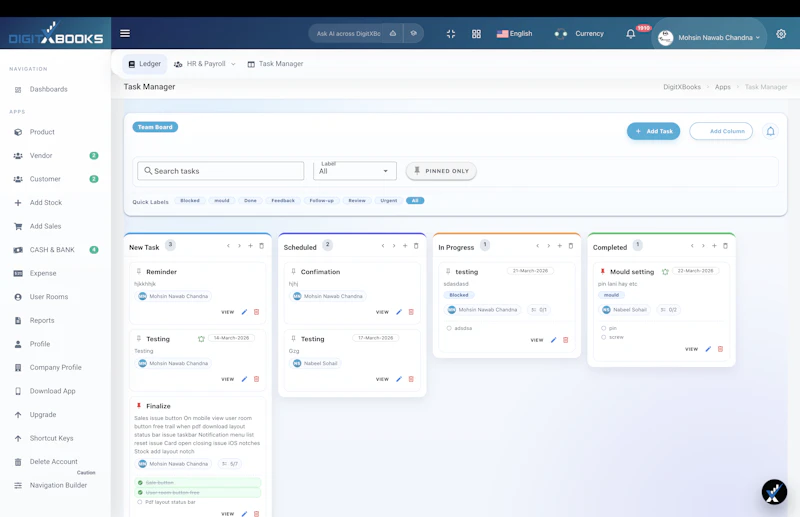
Task: Open the Label dropdown showing All
Action: pyautogui.click(x=355, y=170)
